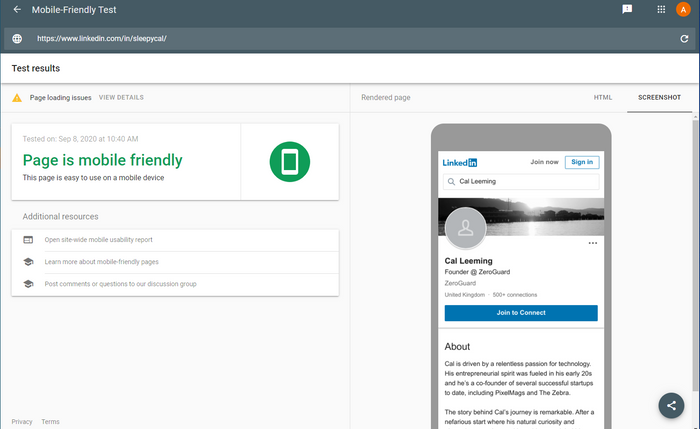Click 'Page loading issues' text
700x429 pixels.
click(x=60, y=98)
